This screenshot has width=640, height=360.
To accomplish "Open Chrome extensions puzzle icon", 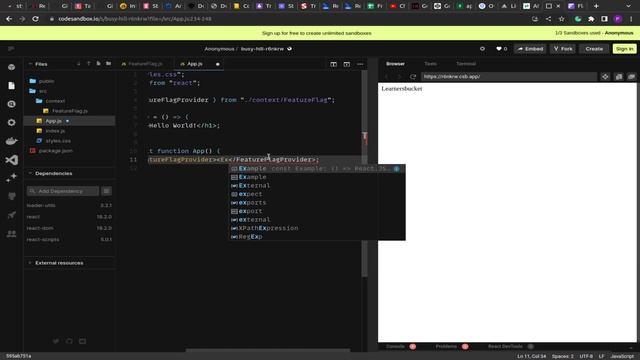I will coord(591,19).
